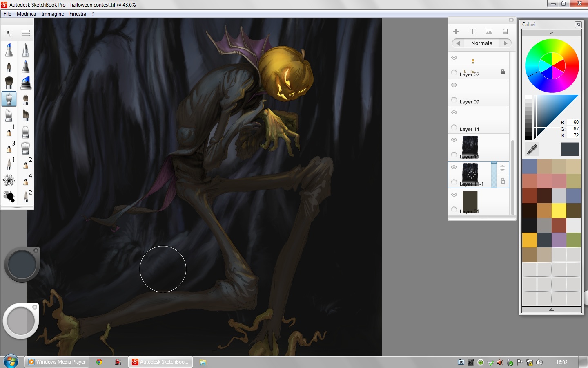Hide Layer 14 using its eye icon

click(454, 112)
